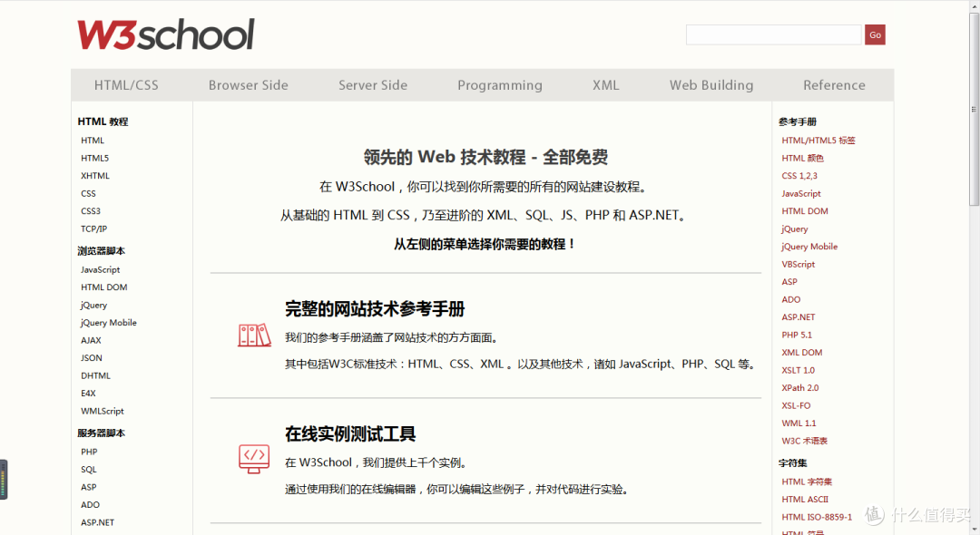
Task: Open the AJAX tutorial link
Action: (91, 340)
